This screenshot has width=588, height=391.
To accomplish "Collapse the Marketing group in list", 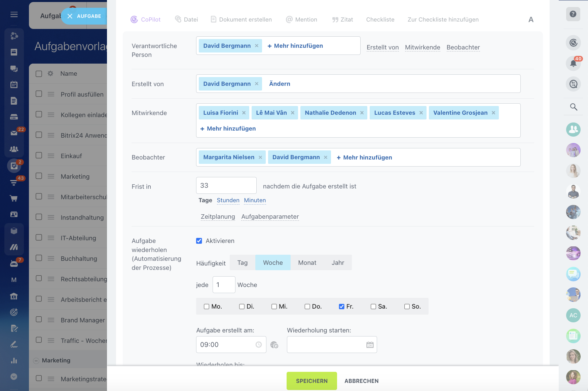I will point(36,361).
